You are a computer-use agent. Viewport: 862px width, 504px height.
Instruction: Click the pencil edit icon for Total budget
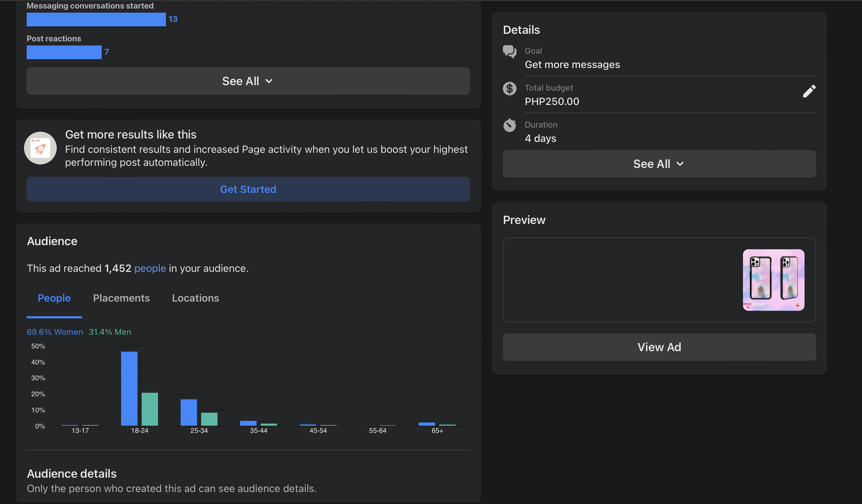pos(809,91)
